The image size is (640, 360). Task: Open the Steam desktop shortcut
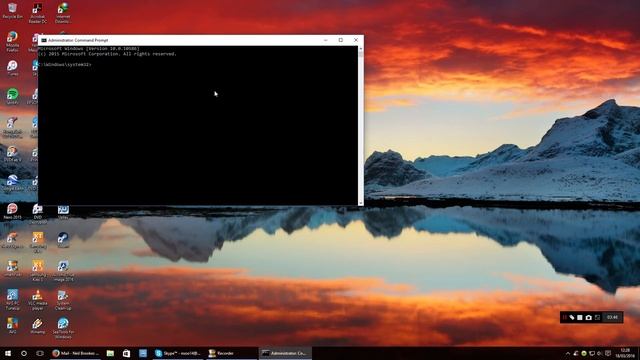click(63, 240)
